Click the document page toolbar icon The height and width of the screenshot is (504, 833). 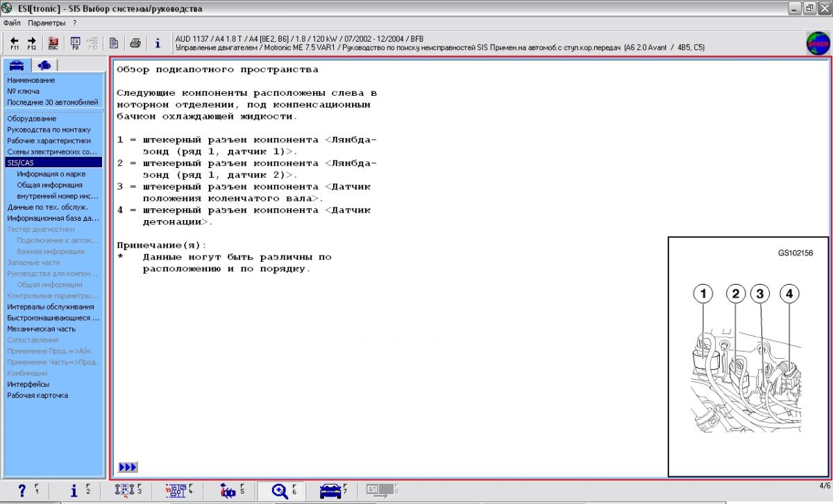click(114, 43)
